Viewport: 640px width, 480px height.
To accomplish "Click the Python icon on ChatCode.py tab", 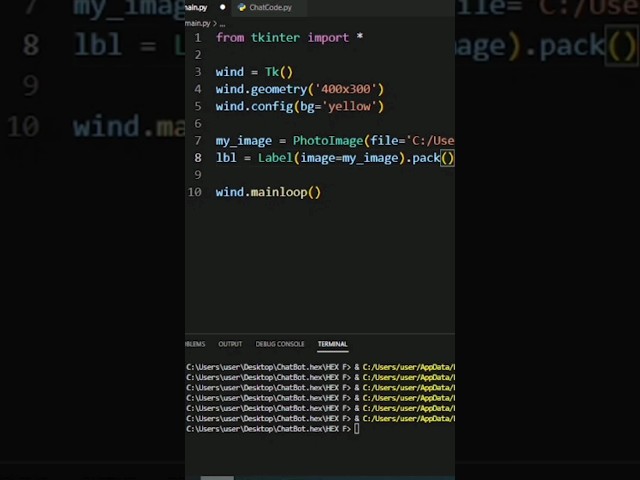I will pos(242,7).
